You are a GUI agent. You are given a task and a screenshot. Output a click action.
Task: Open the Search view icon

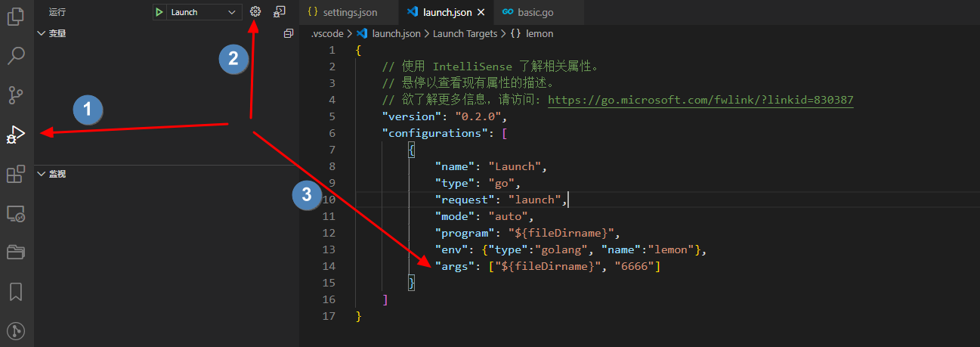[x=16, y=55]
